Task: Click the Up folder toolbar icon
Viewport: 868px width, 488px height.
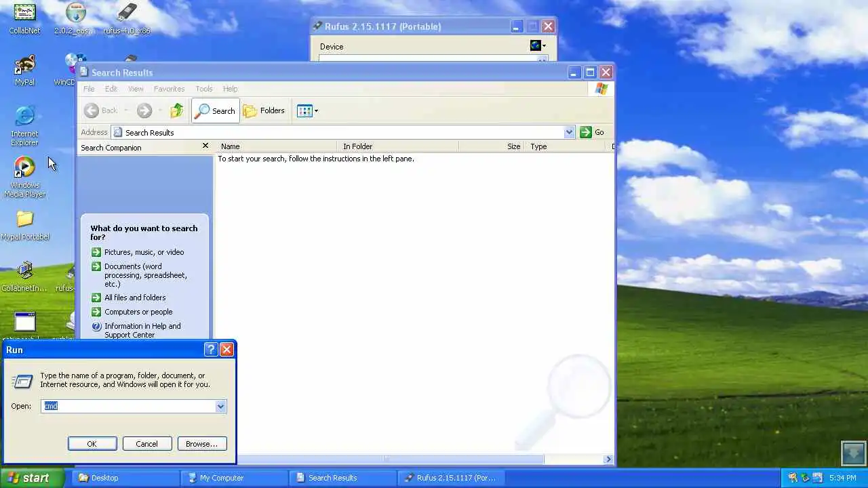Action: coord(177,110)
